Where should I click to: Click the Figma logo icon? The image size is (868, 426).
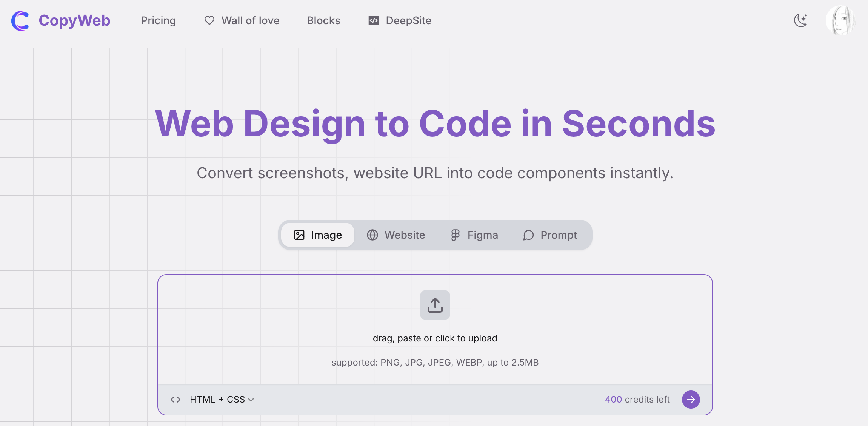pos(455,235)
